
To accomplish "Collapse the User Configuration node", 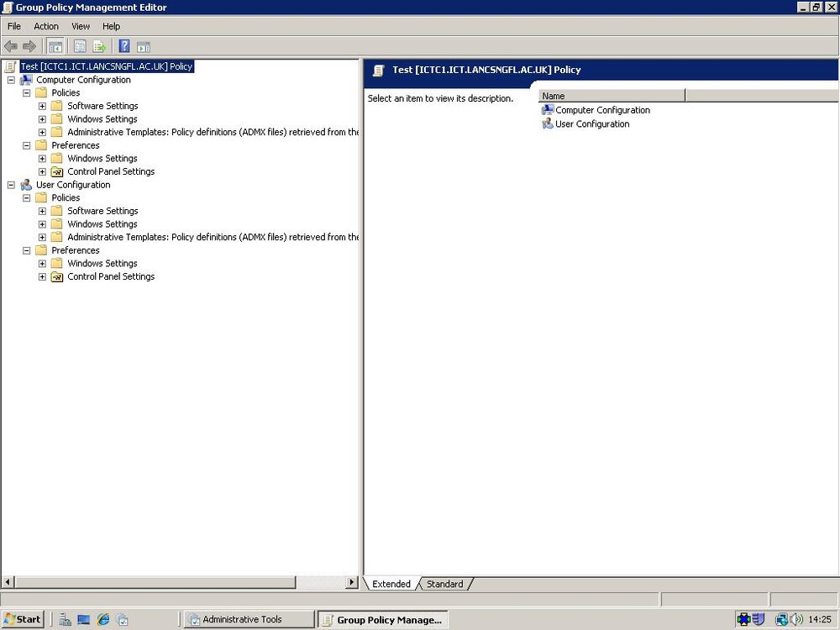I will point(11,185).
